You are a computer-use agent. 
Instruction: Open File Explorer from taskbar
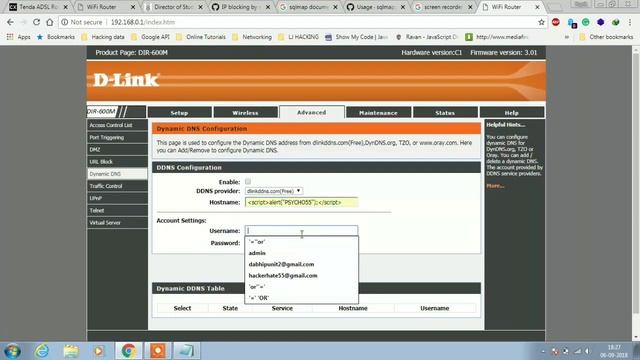(x=71, y=351)
